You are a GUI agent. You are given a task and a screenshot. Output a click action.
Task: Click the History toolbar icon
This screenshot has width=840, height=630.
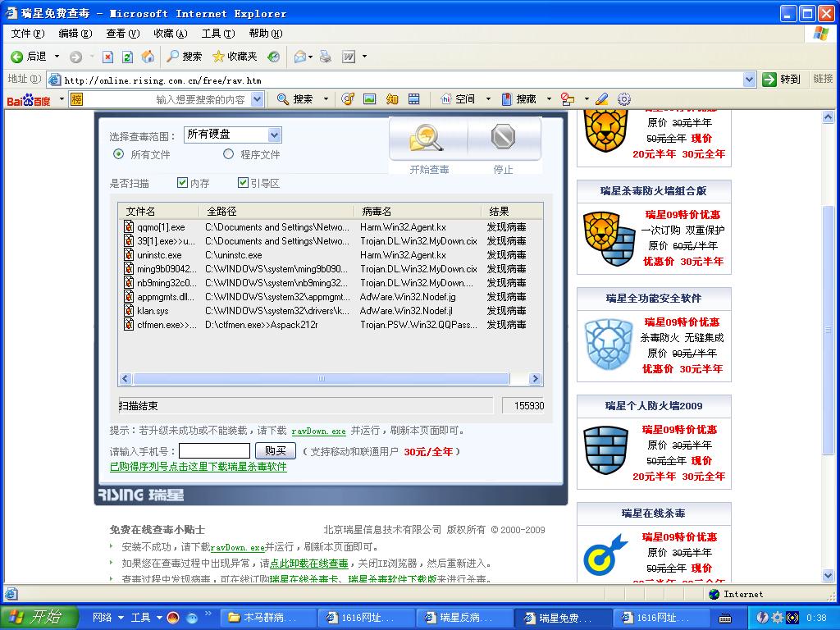coord(274,57)
